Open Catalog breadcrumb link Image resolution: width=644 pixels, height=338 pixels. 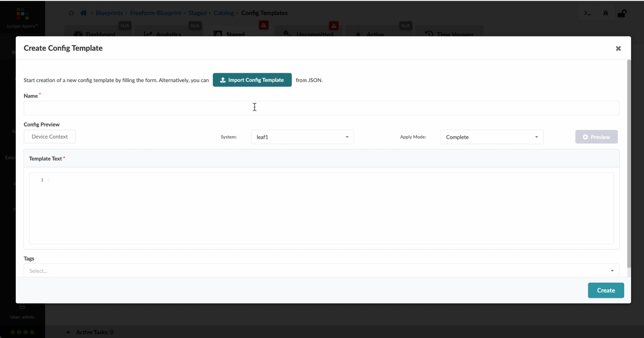pyautogui.click(x=224, y=13)
